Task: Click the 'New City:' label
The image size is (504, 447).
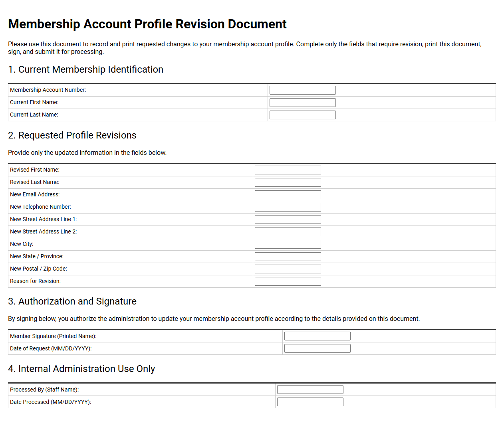Action: point(22,244)
